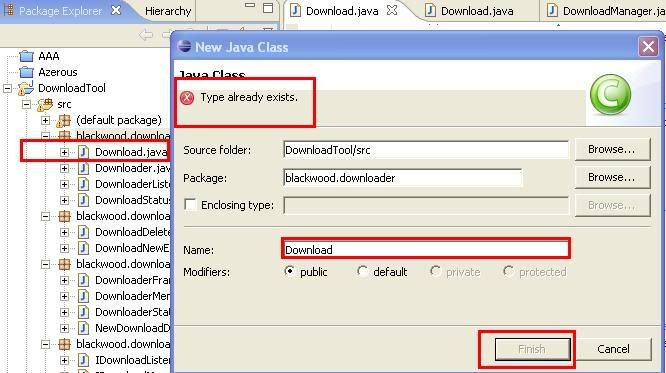
Task: Click the Source folder input field
Action: click(x=426, y=150)
